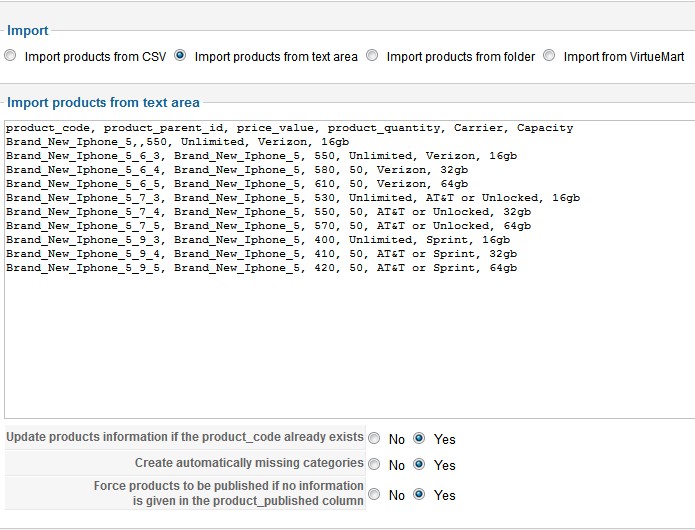This screenshot has width=695, height=530.
Task: Click the Brand_New_Iphone_5_7_4 line
Action: 268,212
